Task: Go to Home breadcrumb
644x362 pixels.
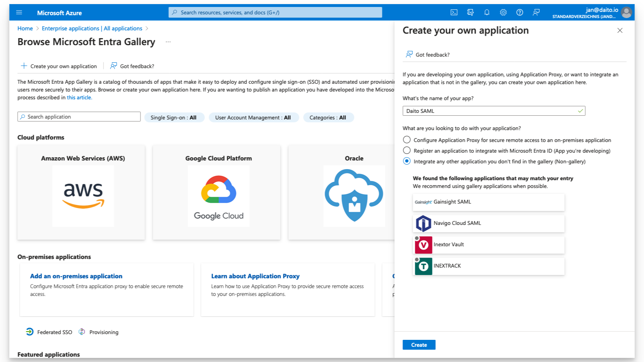Action: tap(25, 28)
